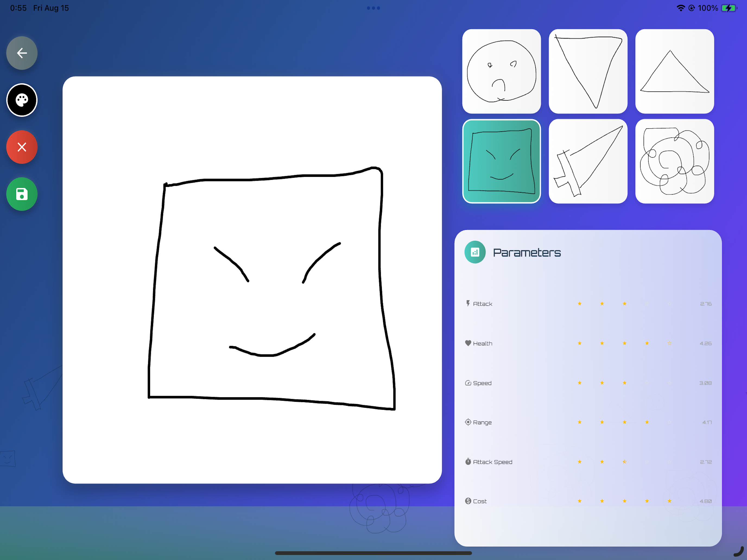Tap the screen rotation lock icon
The height and width of the screenshot is (560, 747).
[x=692, y=8]
